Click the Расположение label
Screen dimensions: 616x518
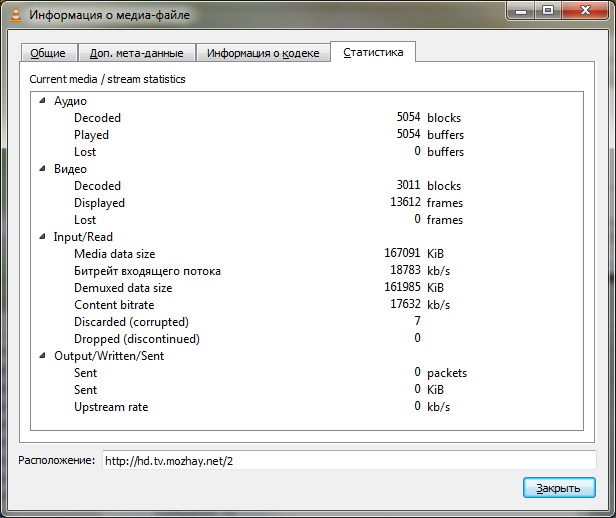click(x=57, y=460)
